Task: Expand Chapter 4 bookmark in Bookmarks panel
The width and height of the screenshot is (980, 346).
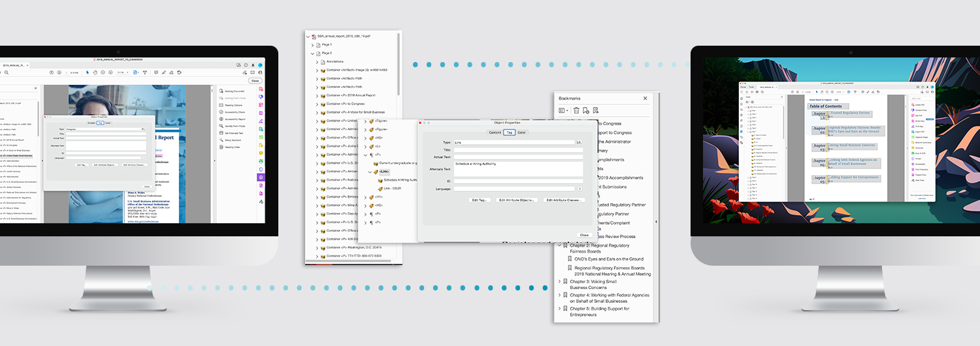Action: 559,295
